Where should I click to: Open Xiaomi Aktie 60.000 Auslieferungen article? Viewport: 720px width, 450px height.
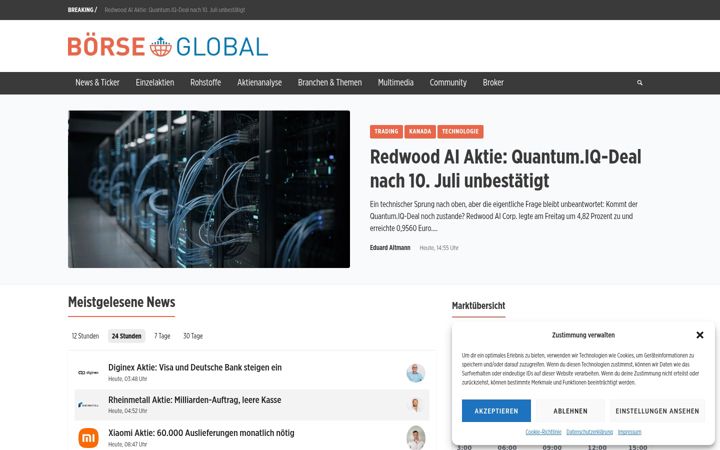tap(201, 433)
